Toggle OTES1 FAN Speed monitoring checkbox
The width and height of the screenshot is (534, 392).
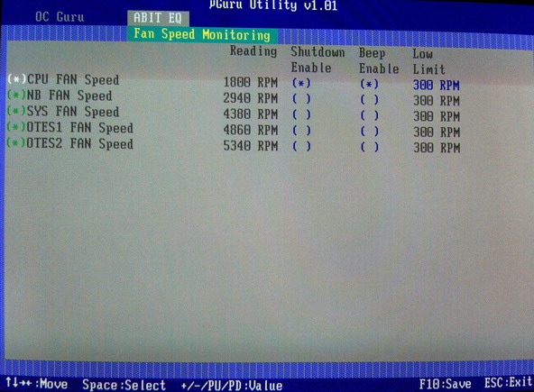click(16, 127)
